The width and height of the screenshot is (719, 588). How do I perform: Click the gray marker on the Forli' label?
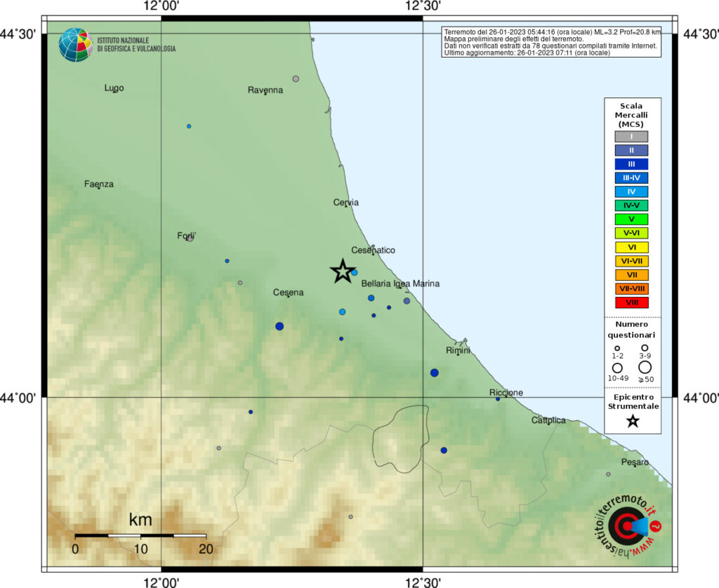point(190,239)
